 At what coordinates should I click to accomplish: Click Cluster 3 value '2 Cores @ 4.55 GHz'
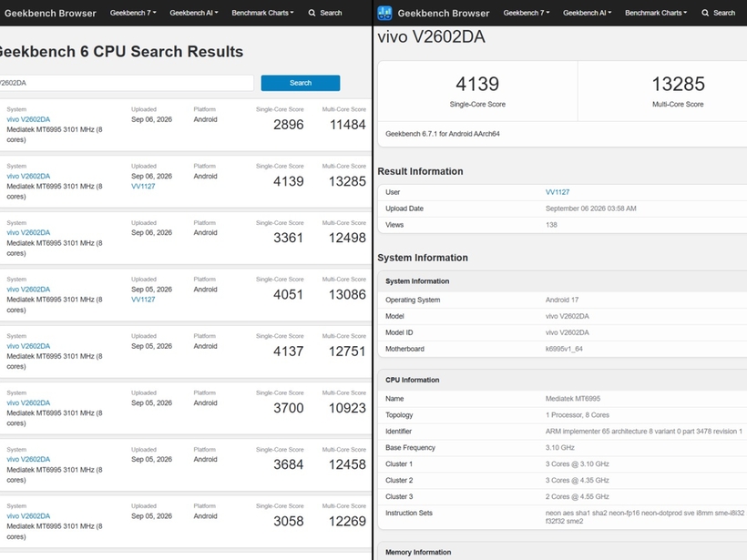pos(578,496)
